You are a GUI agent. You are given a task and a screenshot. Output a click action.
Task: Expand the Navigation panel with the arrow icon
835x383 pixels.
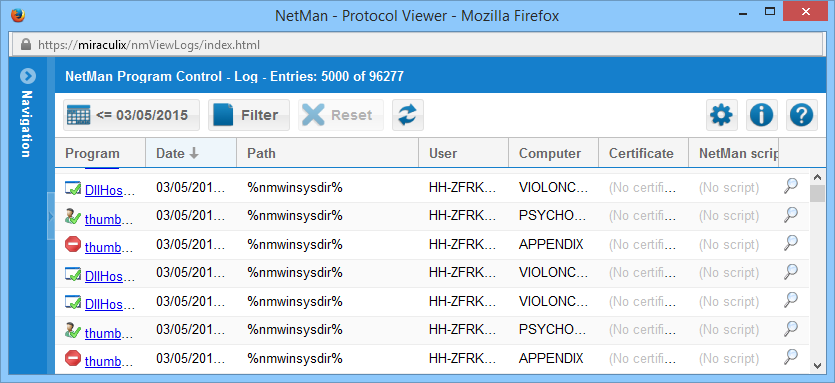click(x=28, y=76)
